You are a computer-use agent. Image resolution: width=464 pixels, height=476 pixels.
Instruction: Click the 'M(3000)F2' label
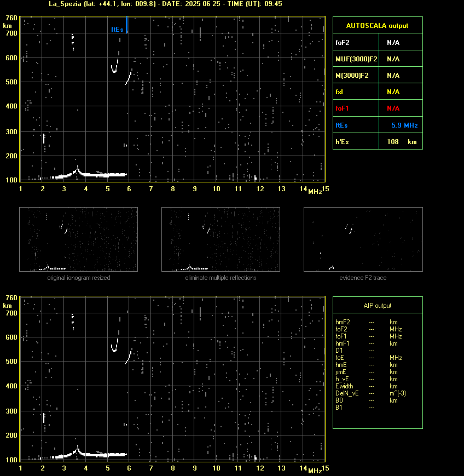point(352,75)
